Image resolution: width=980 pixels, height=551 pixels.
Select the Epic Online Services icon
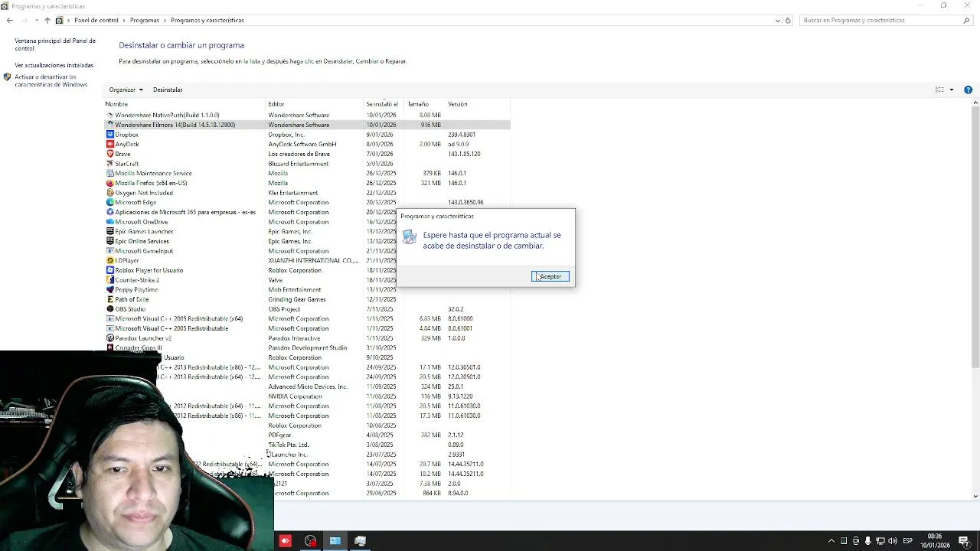pyautogui.click(x=110, y=241)
